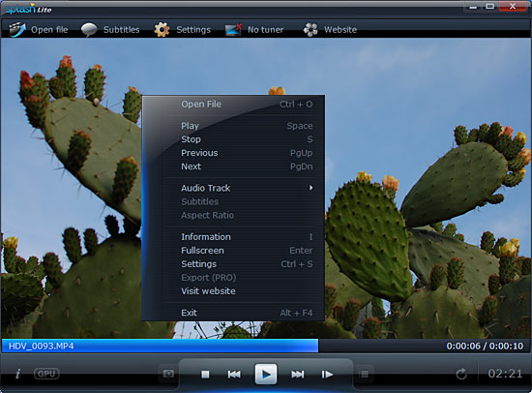This screenshot has height=393, width=532.
Task: Click the Open file clapperboard icon
Action: 17,30
